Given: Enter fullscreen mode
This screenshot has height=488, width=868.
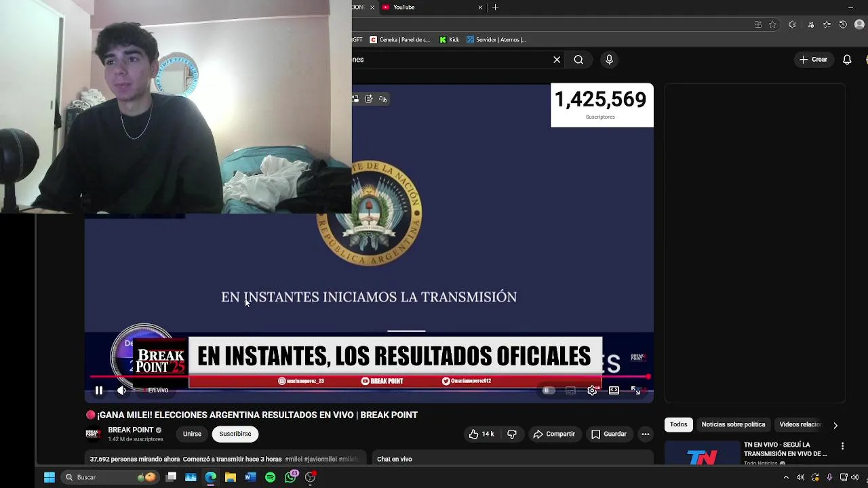Looking at the screenshot, I should [635, 390].
